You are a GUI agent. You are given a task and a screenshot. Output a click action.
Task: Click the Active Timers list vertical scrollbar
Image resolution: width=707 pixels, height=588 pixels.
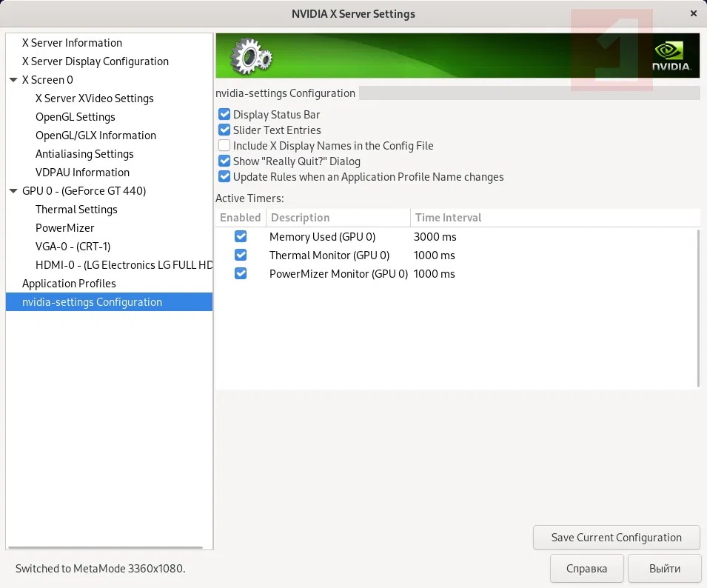pyautogui.click(x=698, y=308)
